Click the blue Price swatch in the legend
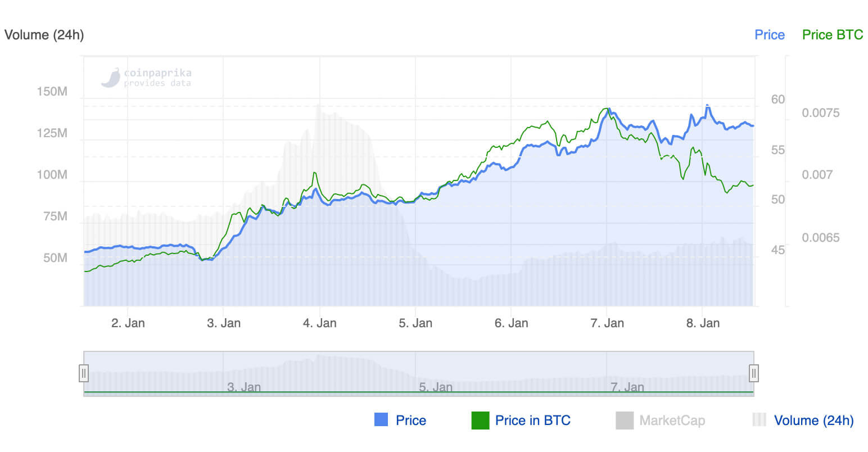This screenshot has width=868, height=452. [x=380, y=420]
